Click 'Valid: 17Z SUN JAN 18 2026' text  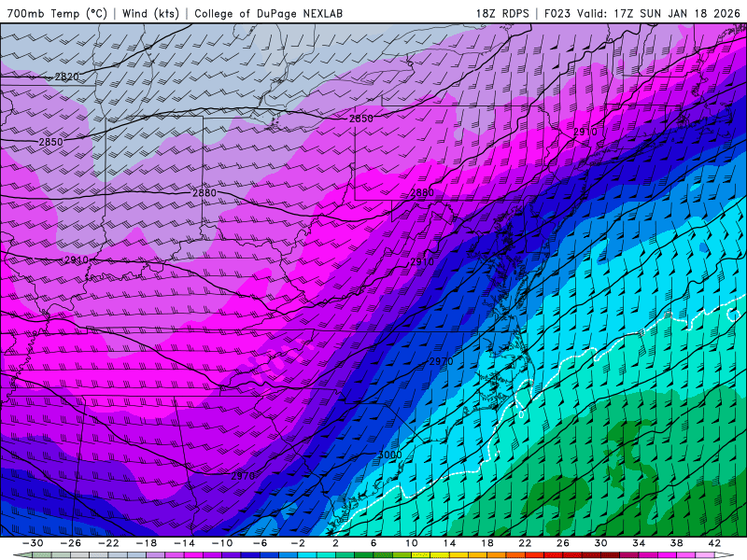click(658, 13)
